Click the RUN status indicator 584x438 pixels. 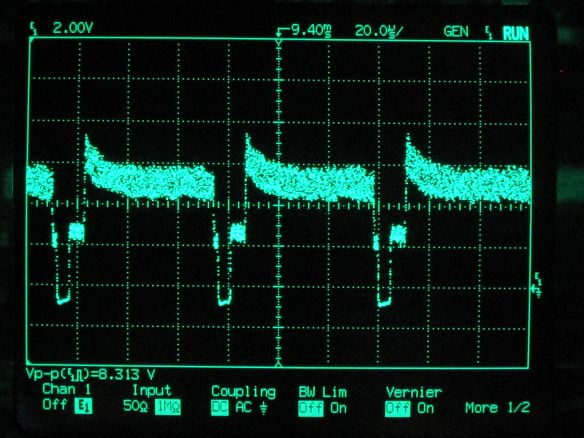[x=516, y=33]
